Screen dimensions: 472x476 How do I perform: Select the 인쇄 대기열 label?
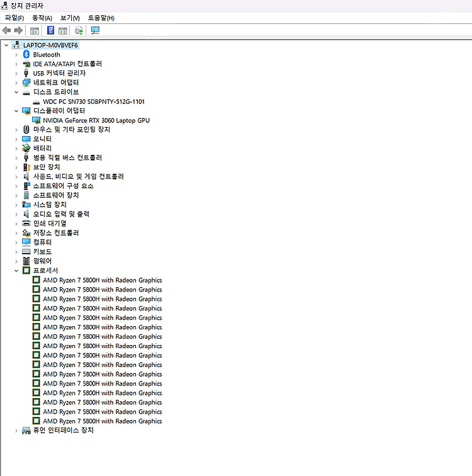pyautogui.click(x=50, y=224)
